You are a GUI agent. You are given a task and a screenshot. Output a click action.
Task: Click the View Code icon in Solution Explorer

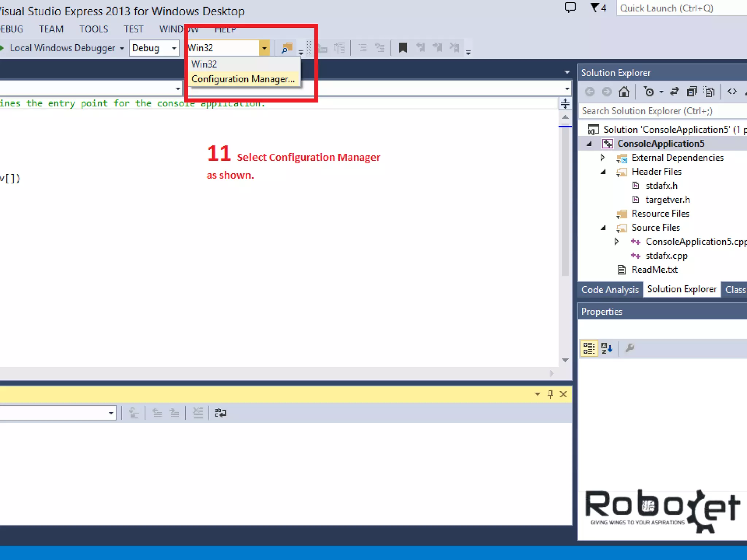[x=732, y=92]
